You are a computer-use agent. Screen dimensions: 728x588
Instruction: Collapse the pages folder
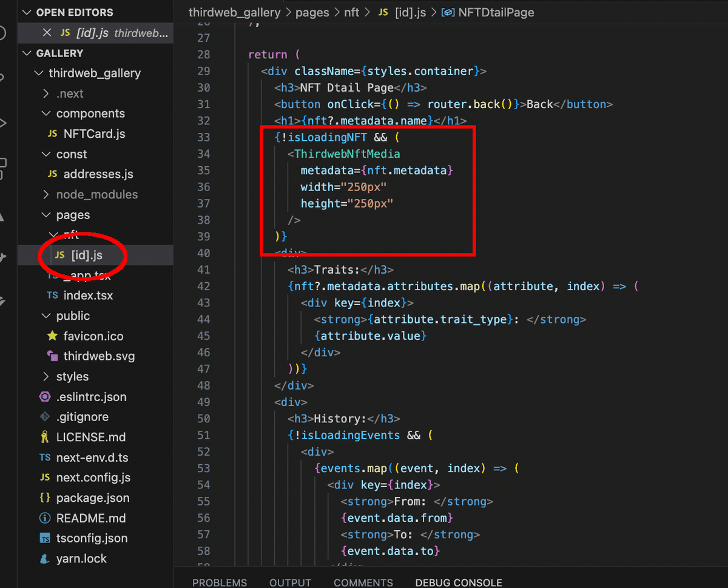pos(46,215)
